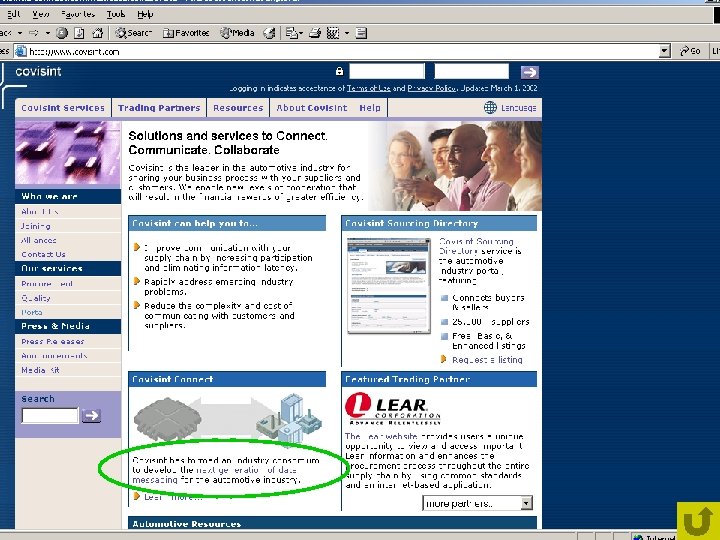Open the Media Kit sidebar link

click(40, 370)
